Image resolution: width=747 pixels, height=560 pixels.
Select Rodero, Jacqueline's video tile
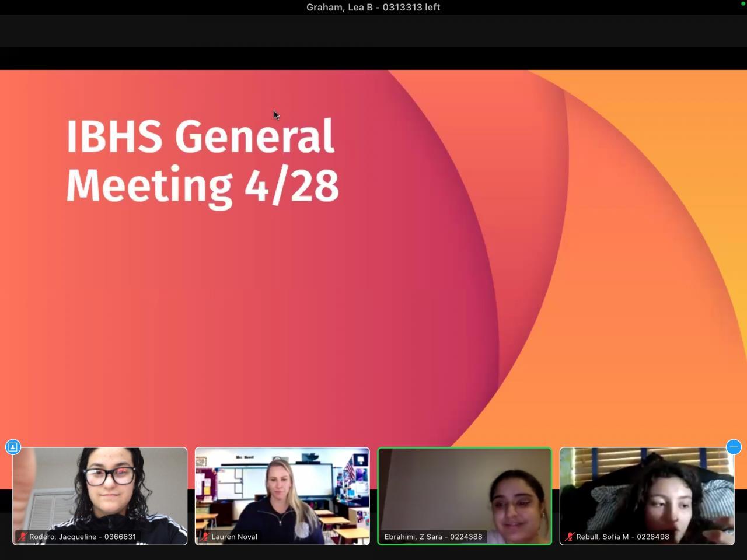100,496
